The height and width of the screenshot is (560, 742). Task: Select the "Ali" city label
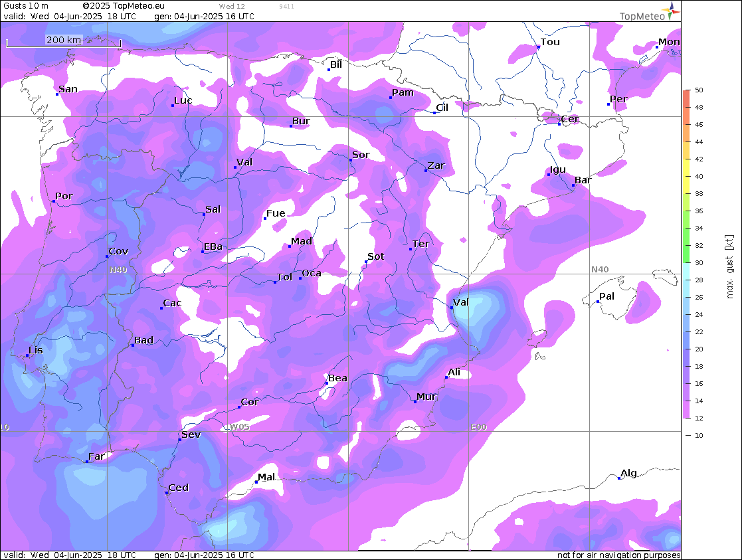coord(454,372)
